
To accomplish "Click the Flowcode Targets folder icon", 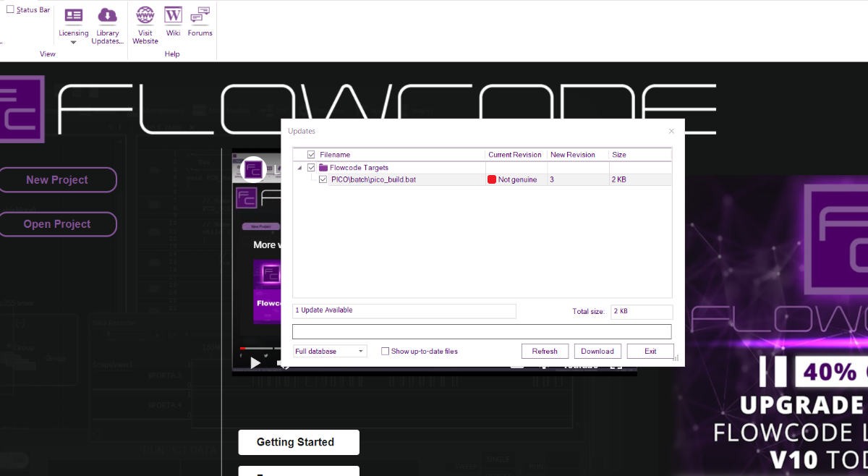I will (x=323, y=168).
